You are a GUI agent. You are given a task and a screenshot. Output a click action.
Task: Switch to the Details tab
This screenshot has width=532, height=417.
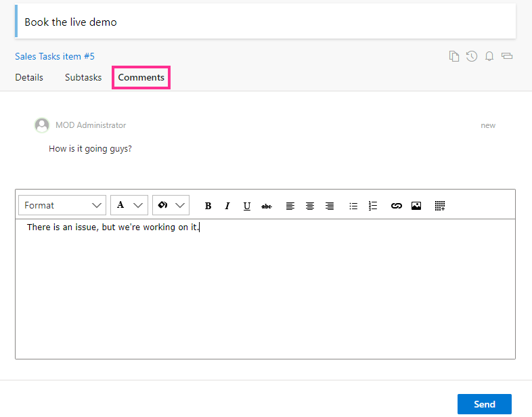tap(29, 77)
